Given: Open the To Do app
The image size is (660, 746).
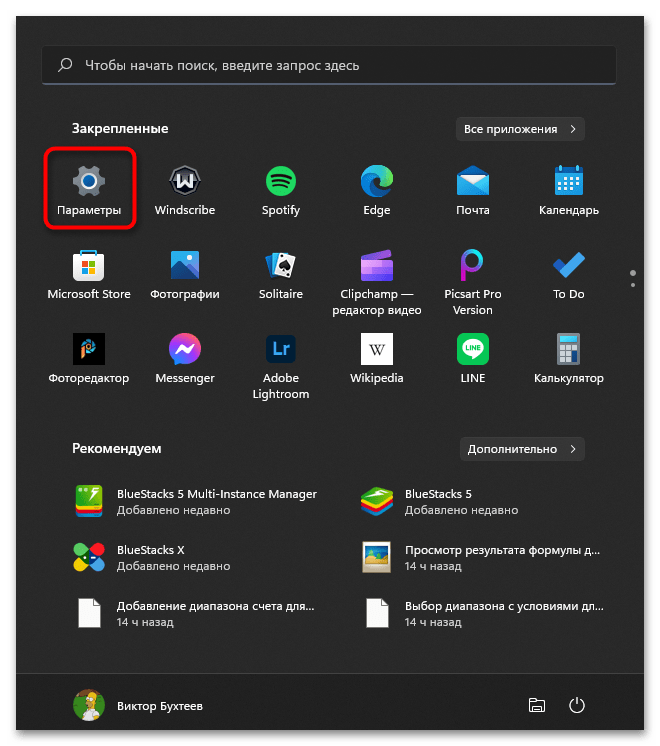Looking at the screenshot, I should click(x=569, y=265).
